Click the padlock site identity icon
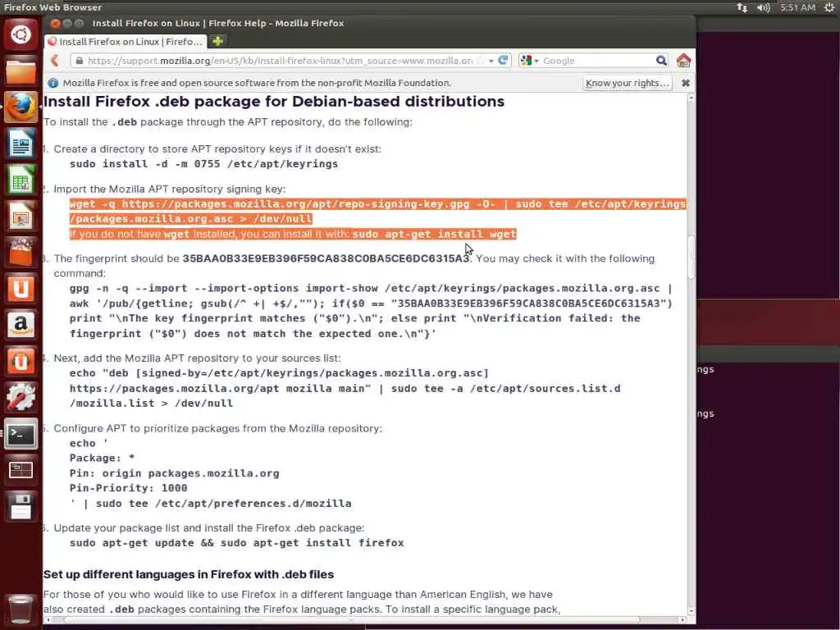This screenshot has height=630, width=840. [80, 61]
